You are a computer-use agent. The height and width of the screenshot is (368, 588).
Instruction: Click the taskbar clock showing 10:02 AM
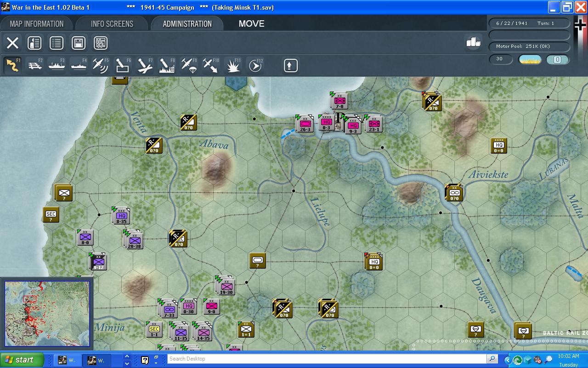tap(568, 356)
